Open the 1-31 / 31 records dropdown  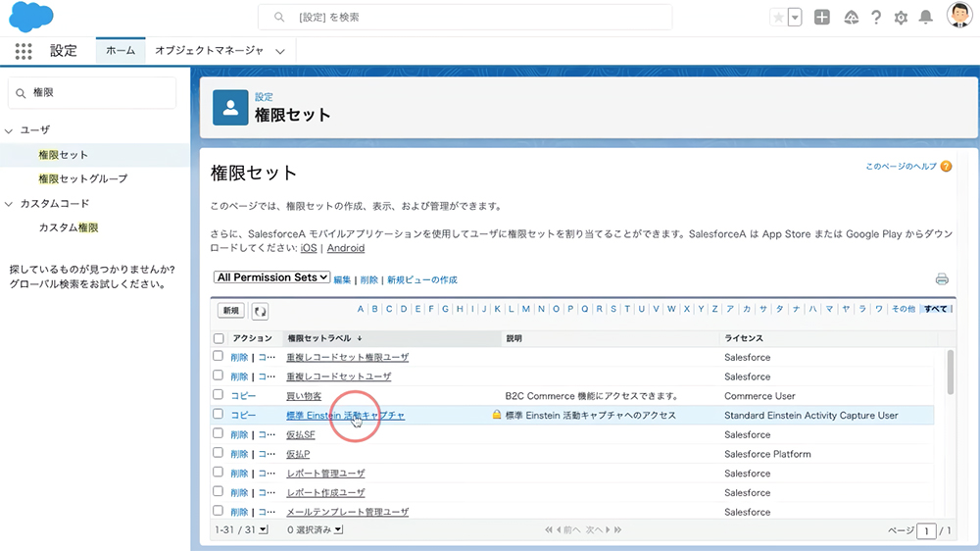pyautogui.click(x=264, y=529)
